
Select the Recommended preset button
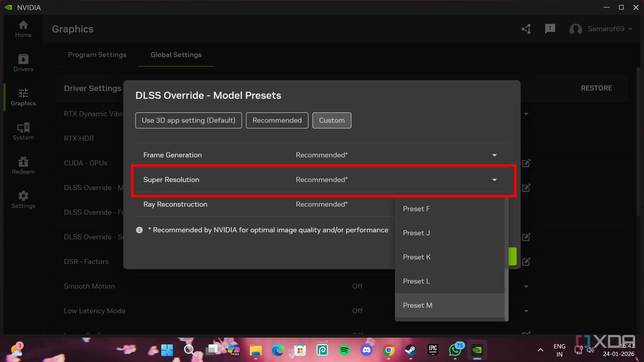pos(277,120)
